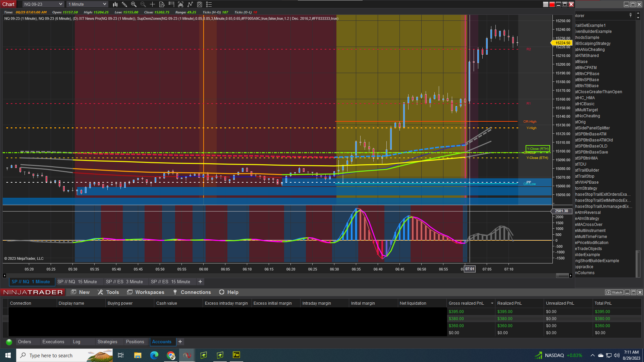The height and width of the screenshot is (362, 644).
Task: Open the chart properties list icon
Action: point(209,4)
